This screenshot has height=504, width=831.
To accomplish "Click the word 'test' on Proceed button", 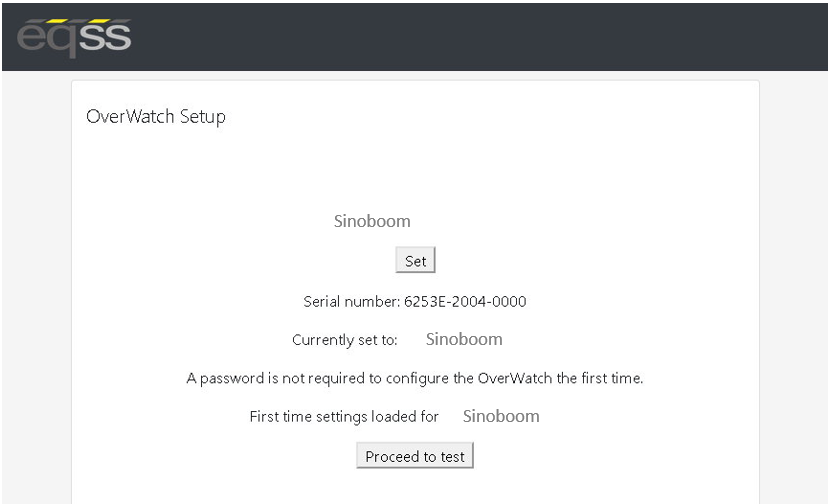I will click(x=453, y=456).
